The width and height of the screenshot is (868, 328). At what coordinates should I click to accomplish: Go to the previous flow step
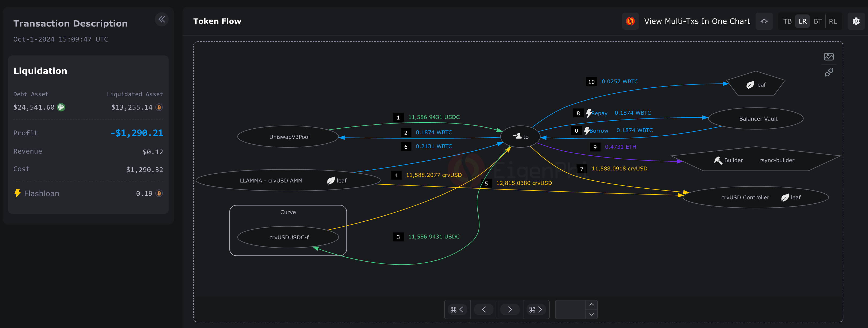(484, 310)
